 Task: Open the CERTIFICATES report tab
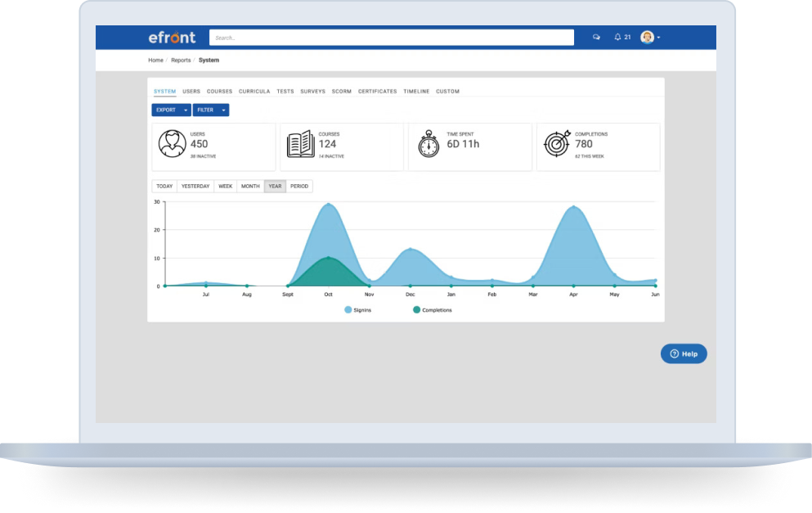377,91
